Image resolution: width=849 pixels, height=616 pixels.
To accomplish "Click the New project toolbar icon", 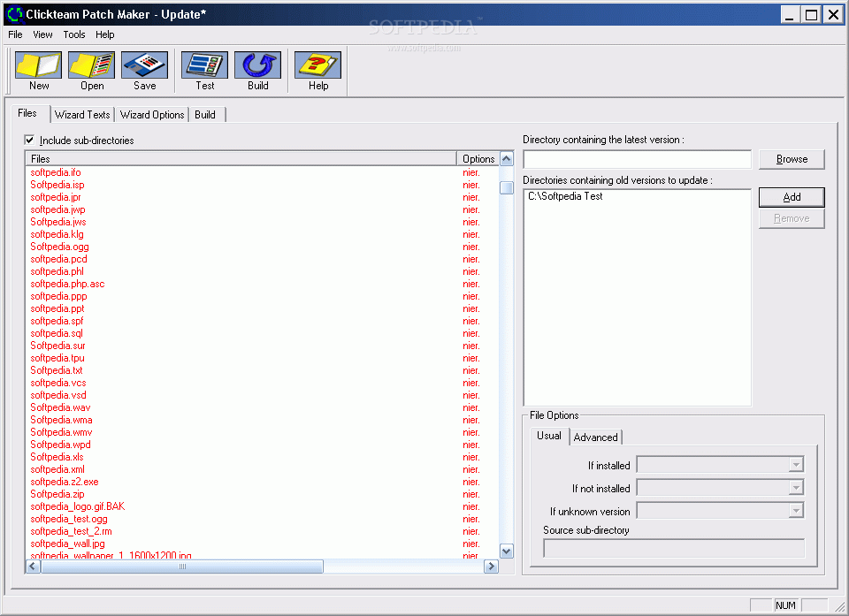I will 38,65.
